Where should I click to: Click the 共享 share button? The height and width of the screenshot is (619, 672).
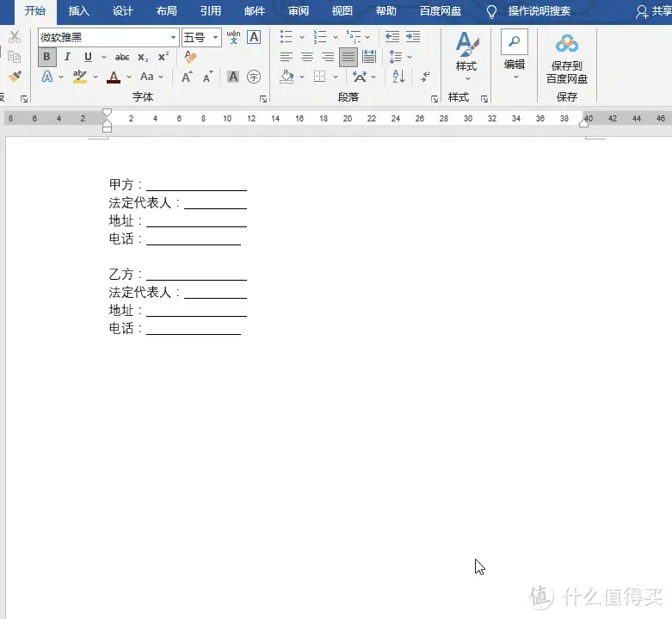click(x=653, y=11)
